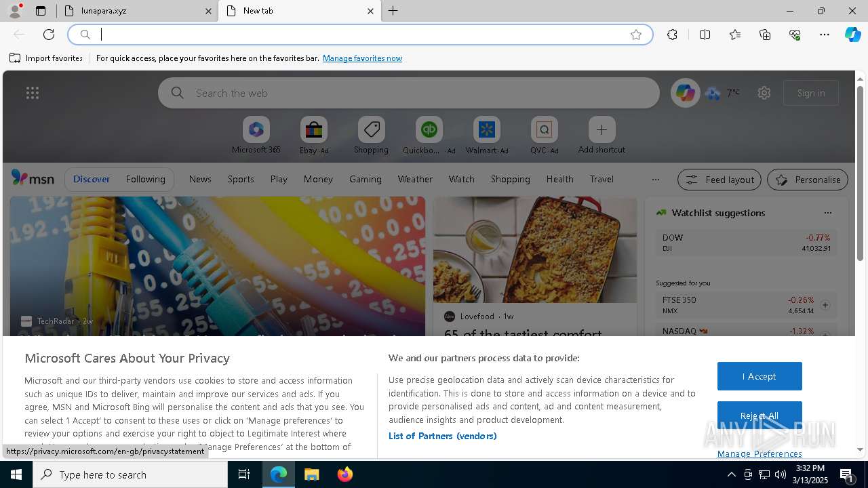Open the Ebay shortcut

tap(314, 136)
